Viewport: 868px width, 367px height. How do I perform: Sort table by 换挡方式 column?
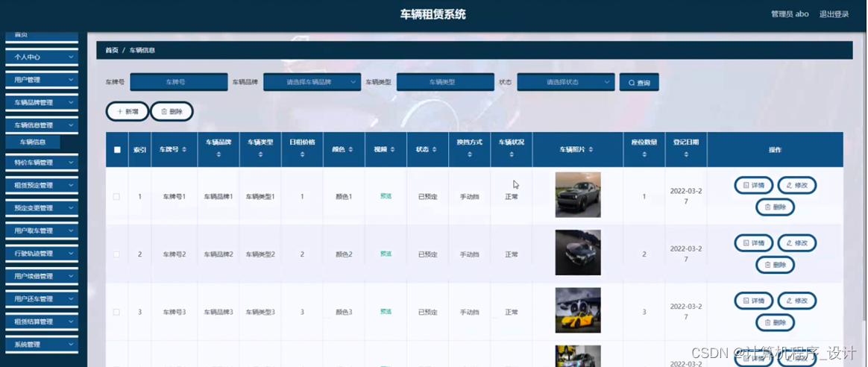coord(470,155)
